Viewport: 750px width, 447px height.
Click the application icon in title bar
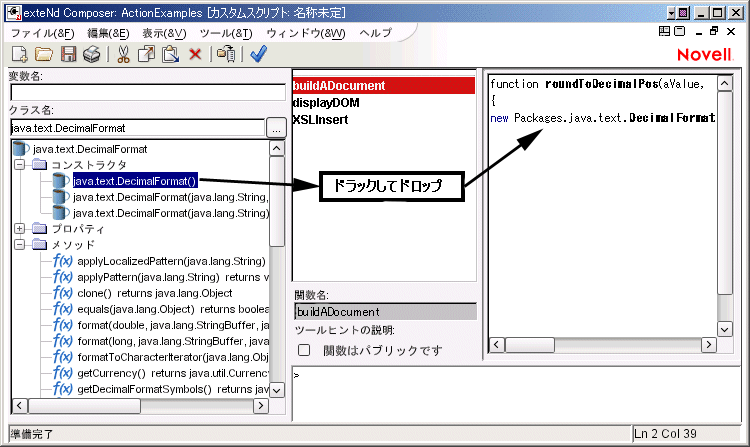[x=13, y=13]
